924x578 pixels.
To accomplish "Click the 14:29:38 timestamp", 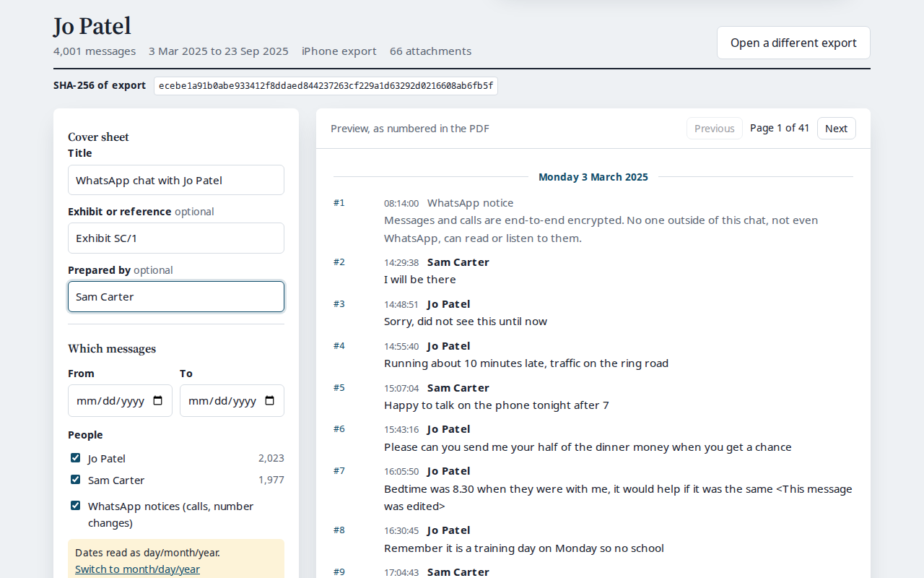I will click(x=401, y=262).
